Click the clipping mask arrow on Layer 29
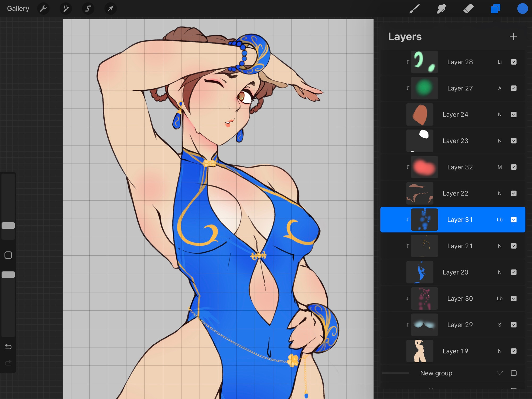The image size is (532, 399). [x=408, y=325]
